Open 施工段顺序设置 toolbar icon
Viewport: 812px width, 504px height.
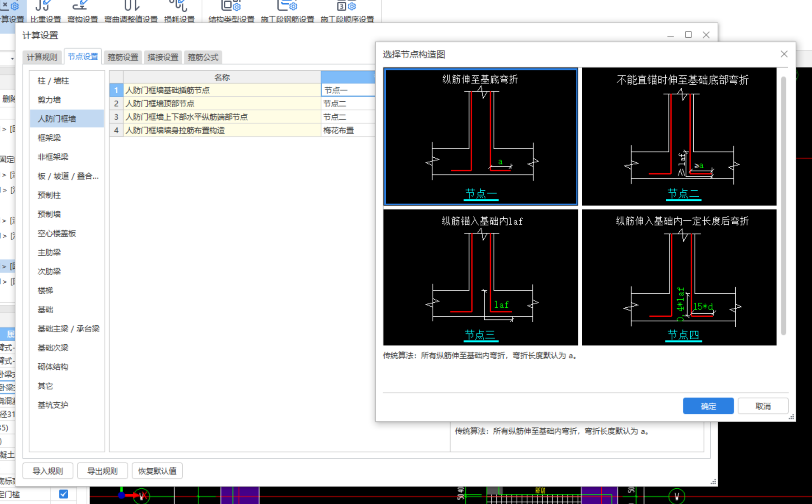click(x=347, y=11)
